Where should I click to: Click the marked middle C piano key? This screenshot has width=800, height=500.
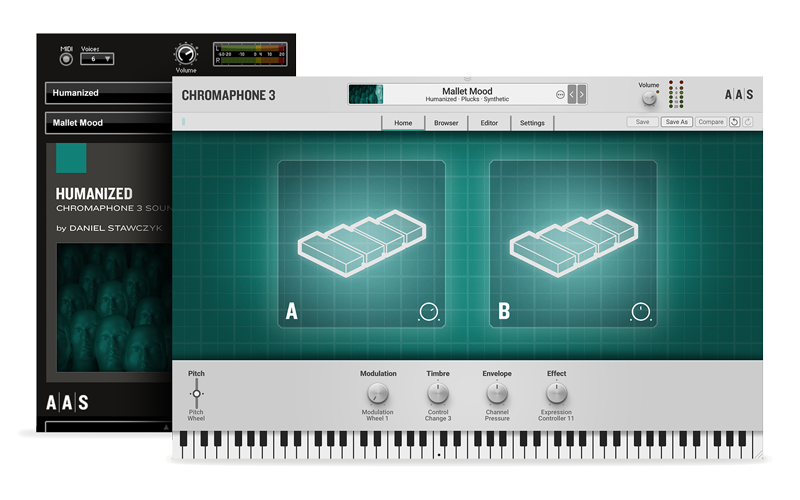438,452
